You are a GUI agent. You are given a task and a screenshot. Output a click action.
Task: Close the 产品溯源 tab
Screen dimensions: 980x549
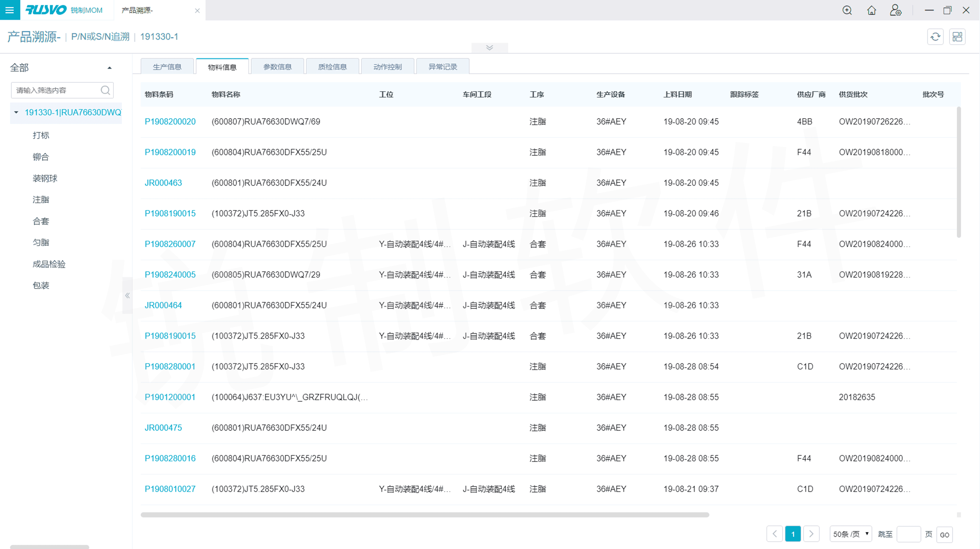(197, 11)
